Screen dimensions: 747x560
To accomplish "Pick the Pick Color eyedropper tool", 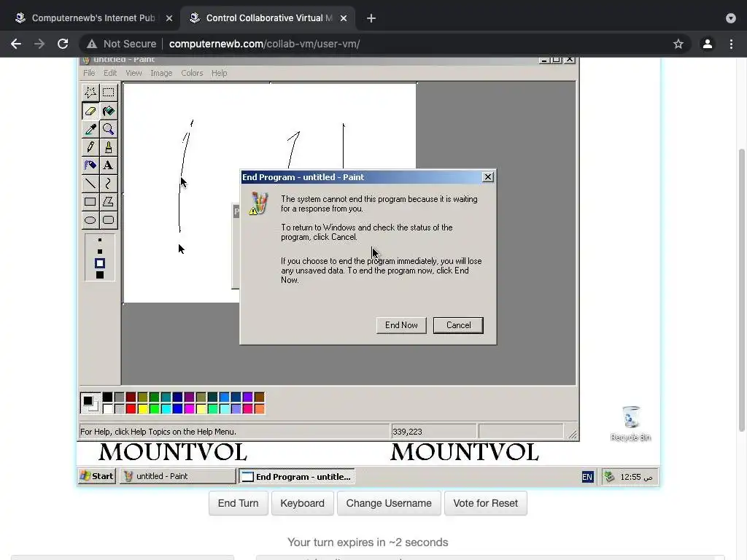I will click(x=90, y=129).
